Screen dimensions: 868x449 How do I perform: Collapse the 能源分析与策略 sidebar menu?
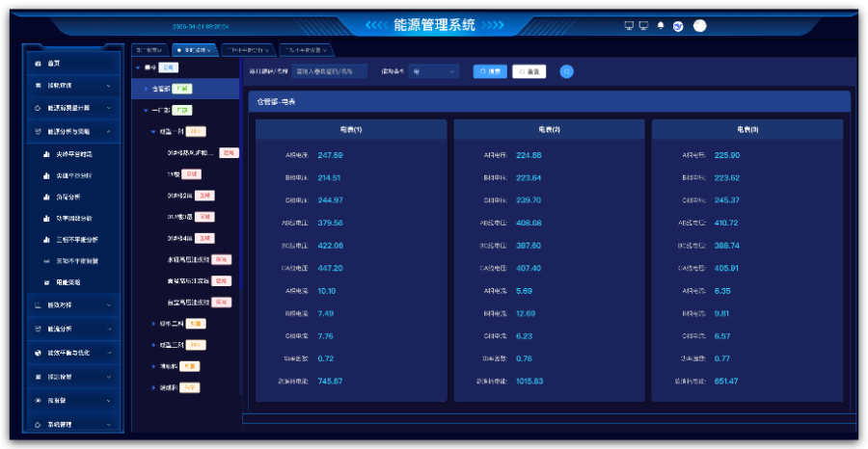pyautogui.click(x=109, y=131)
